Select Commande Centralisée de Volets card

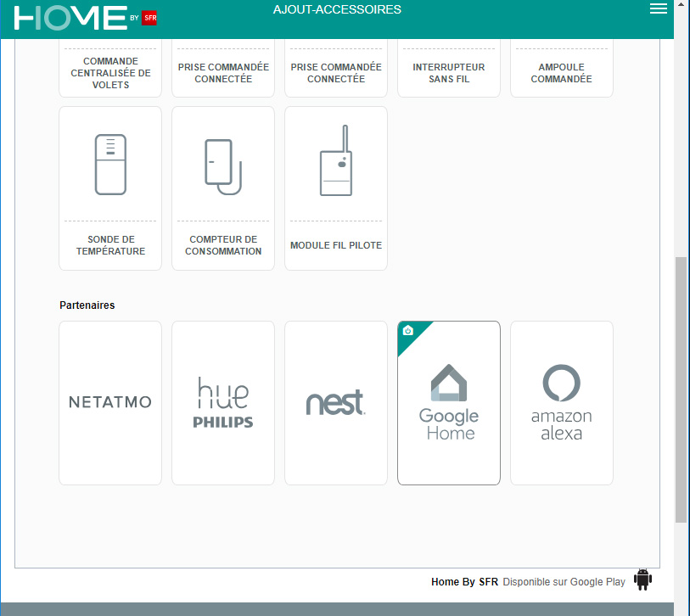click(x=110, y=73)
